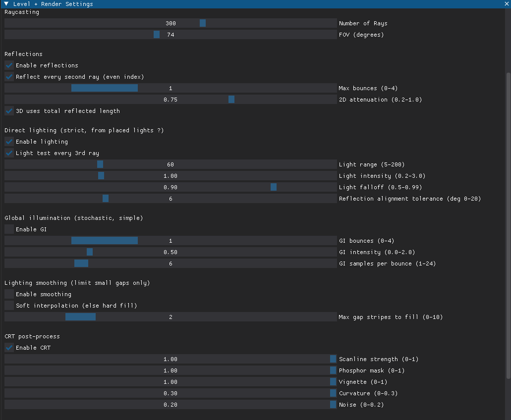The width and height of the screenshot is (511, 420).
Task: Click the Scanline strength slider
Action: click(x=170, y=359)
